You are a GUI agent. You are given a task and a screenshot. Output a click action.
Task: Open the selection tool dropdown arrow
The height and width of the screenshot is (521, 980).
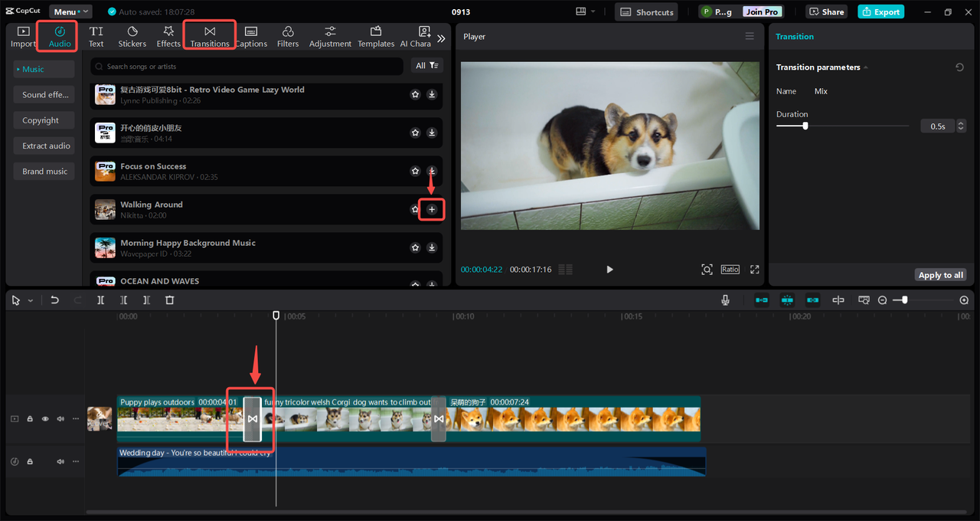(31, 300)
